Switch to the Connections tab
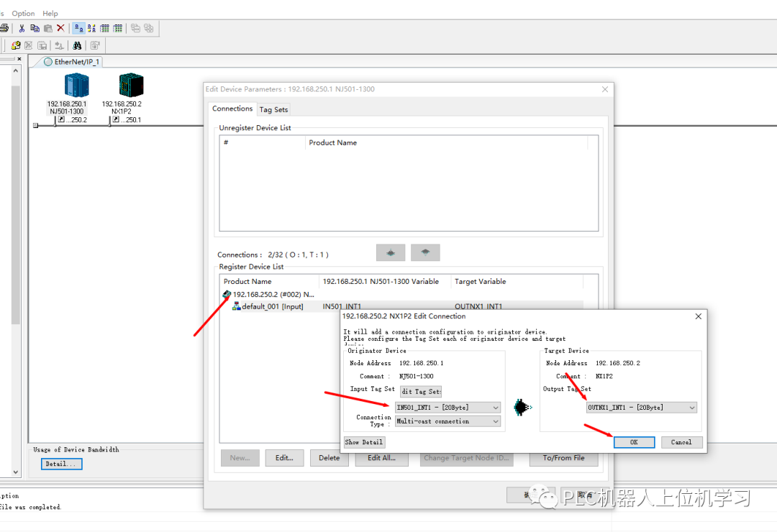The height and width of the screenshot is (532, 777). pos(232,109)
